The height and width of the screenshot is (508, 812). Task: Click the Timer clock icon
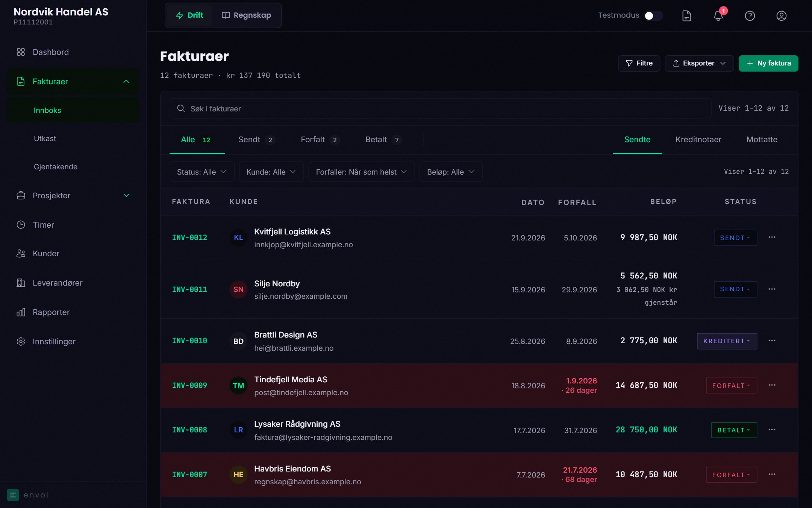pos(21,225)
